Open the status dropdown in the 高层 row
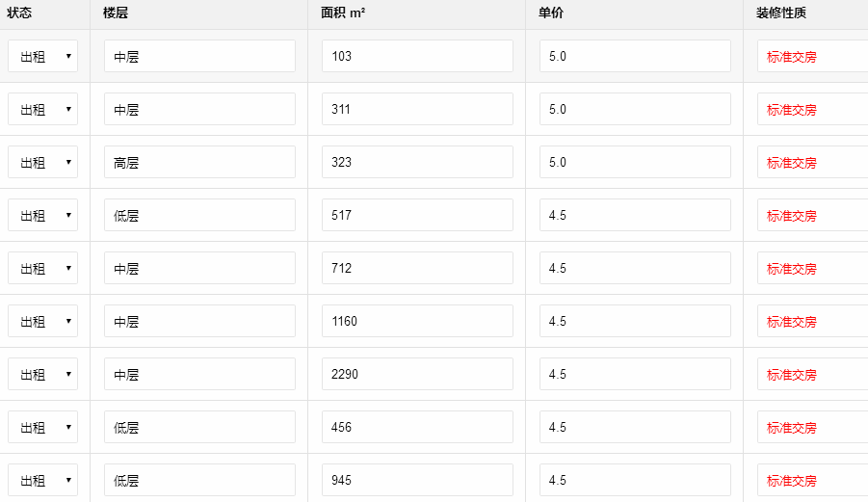The image size is (868, 502). point(42,162)
